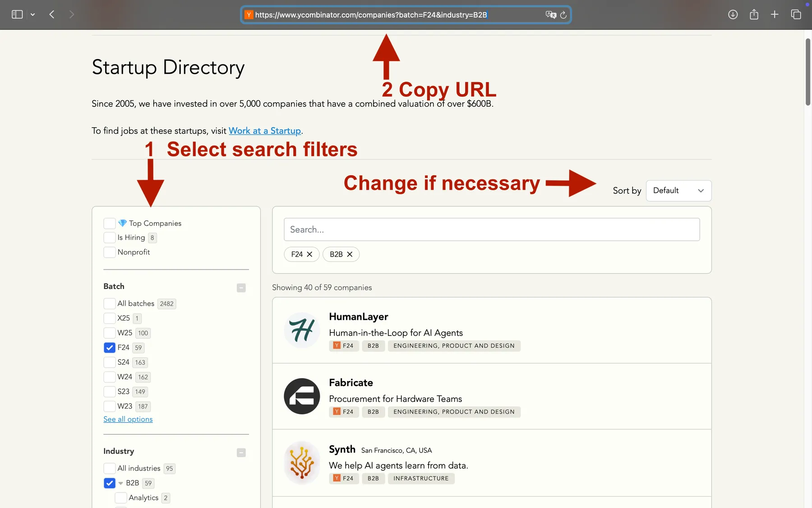Screen dimensions: 812x508
Task: Open the HumanLayer company listing
Action: 492,330
